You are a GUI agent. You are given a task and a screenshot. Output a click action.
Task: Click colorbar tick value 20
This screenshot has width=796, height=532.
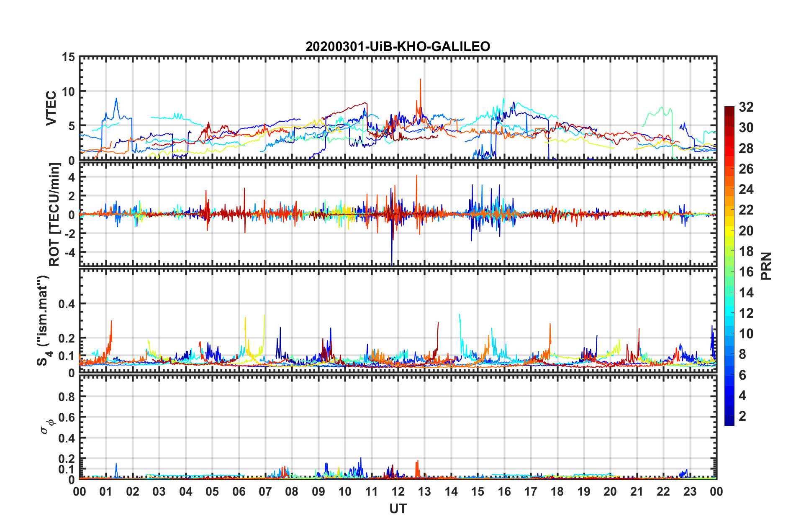[x=746, y=231]
